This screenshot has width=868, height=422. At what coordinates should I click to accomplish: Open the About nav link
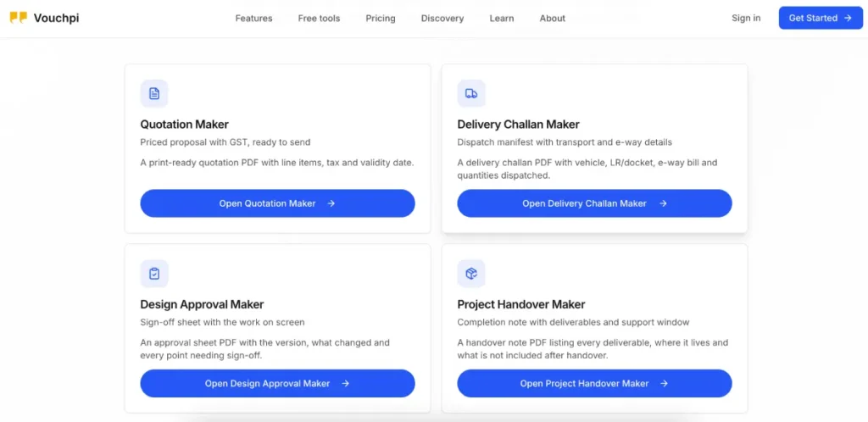pos(553,19)
